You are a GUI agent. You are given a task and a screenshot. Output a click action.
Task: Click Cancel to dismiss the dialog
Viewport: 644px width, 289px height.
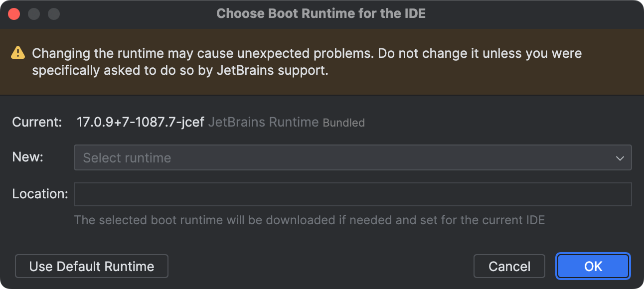[x=509, y=266]
